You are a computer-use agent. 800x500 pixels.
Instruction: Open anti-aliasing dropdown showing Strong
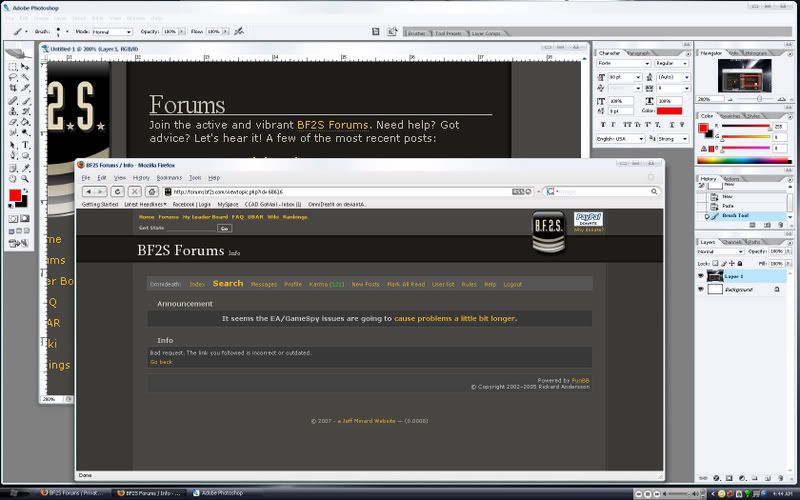[x=673, y=139]
